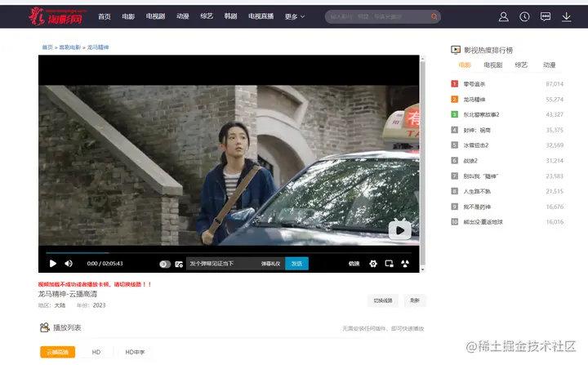Click the 首页 breadcrumb link
The width and height of the screenshot is (588, 365).
(47, 47)
